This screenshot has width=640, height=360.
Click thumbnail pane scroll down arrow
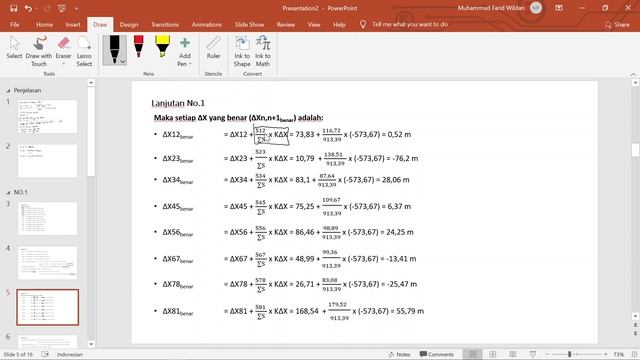coord(91,344)
